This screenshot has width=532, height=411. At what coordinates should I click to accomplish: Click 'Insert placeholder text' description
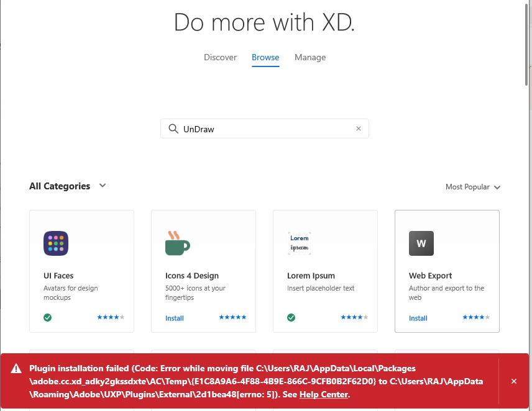coord(321,288)
